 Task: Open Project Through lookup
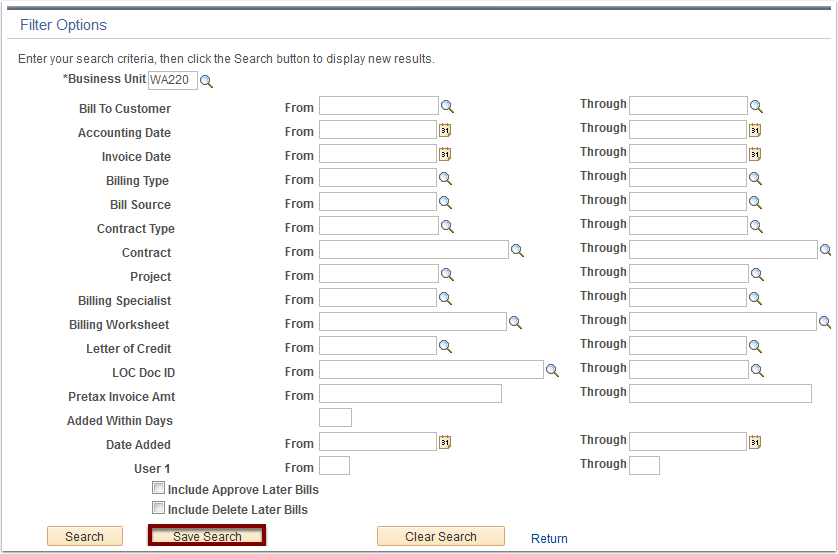[x=757, y=275]
